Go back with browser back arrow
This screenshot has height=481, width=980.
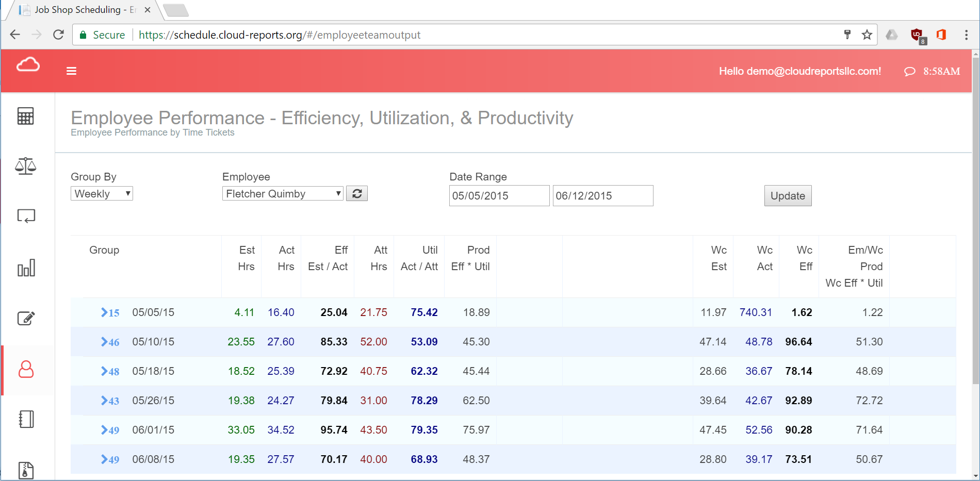(15, 35)
